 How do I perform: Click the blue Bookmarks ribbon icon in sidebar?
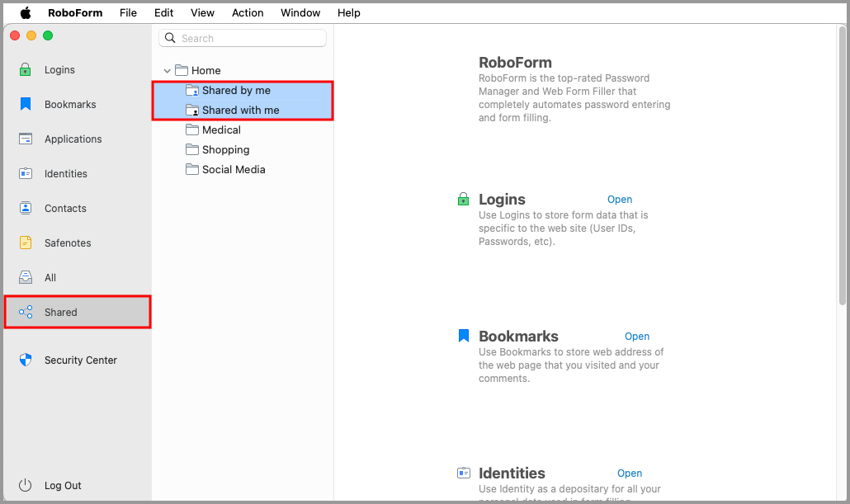pyautogui.click(x=26, y=104)
